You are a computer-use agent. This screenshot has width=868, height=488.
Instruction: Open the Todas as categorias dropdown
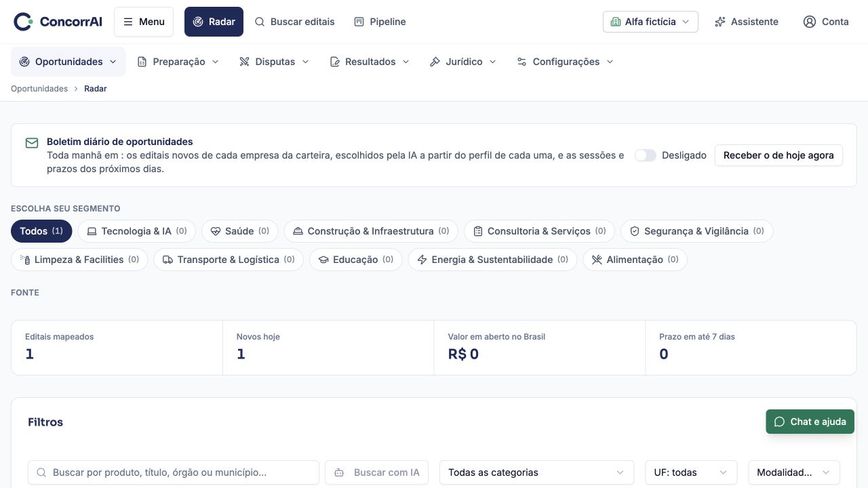point(536,472)
